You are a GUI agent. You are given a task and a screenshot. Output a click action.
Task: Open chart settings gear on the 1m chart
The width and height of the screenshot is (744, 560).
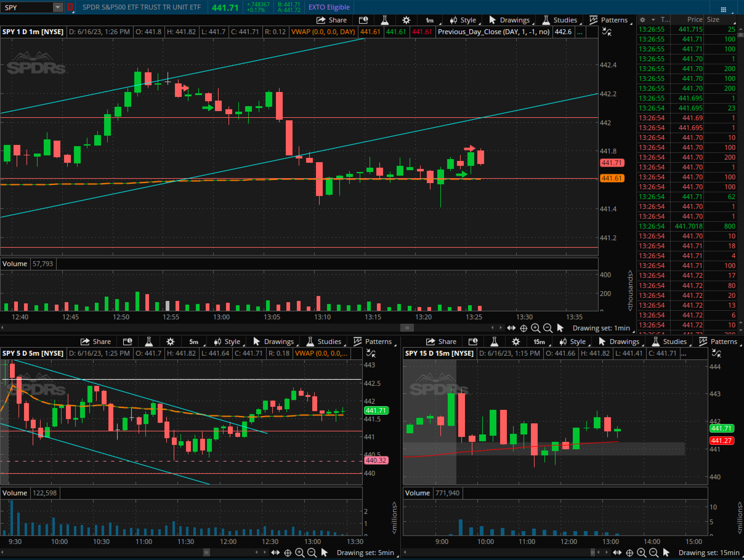[406, 20]
